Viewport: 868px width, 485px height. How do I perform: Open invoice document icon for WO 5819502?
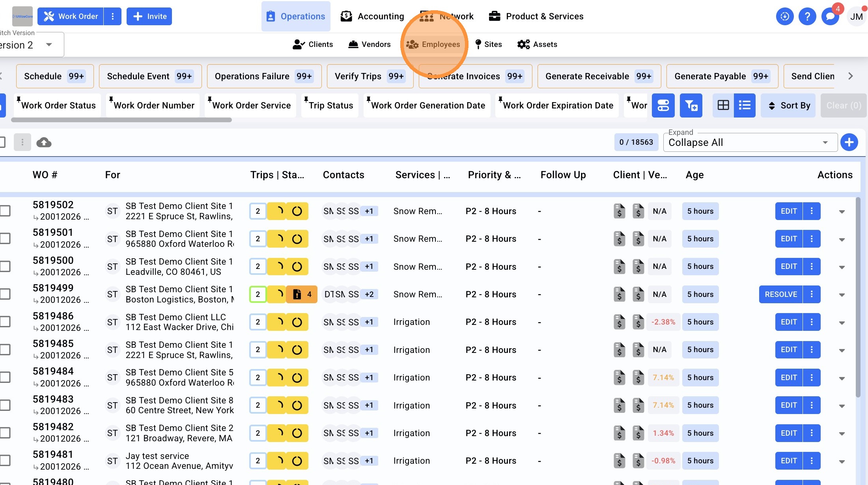coord(619,211)
